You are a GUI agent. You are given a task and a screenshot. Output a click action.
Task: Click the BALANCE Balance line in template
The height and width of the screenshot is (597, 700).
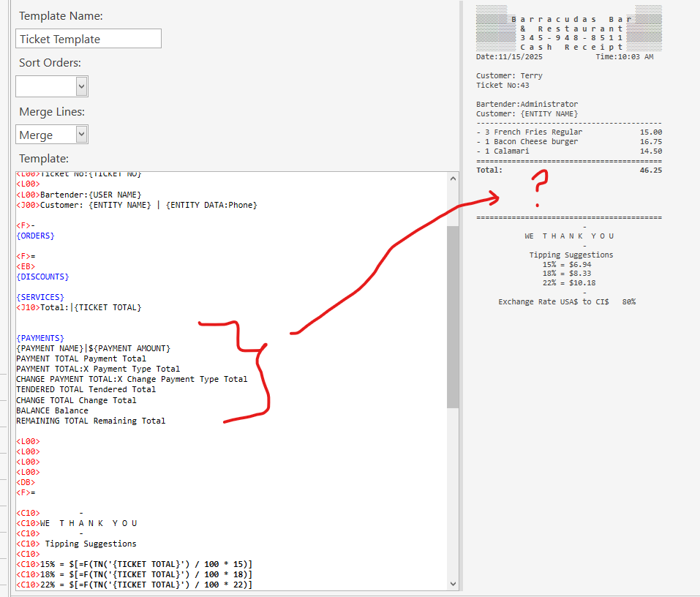pyautogui.click(x=52, y=410)
